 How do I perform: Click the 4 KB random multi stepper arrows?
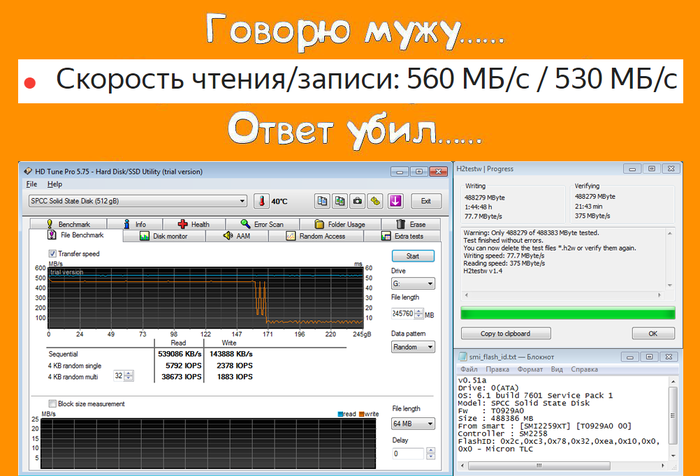tap(129, 376)
